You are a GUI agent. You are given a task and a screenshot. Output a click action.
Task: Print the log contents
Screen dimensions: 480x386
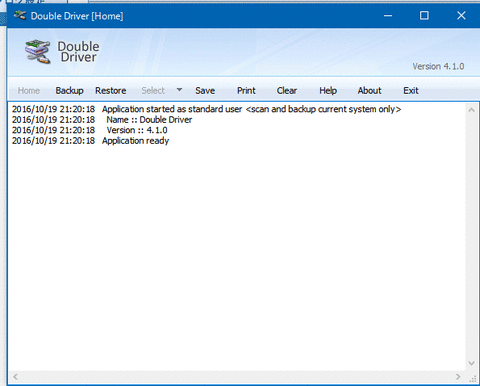[246, 91]
